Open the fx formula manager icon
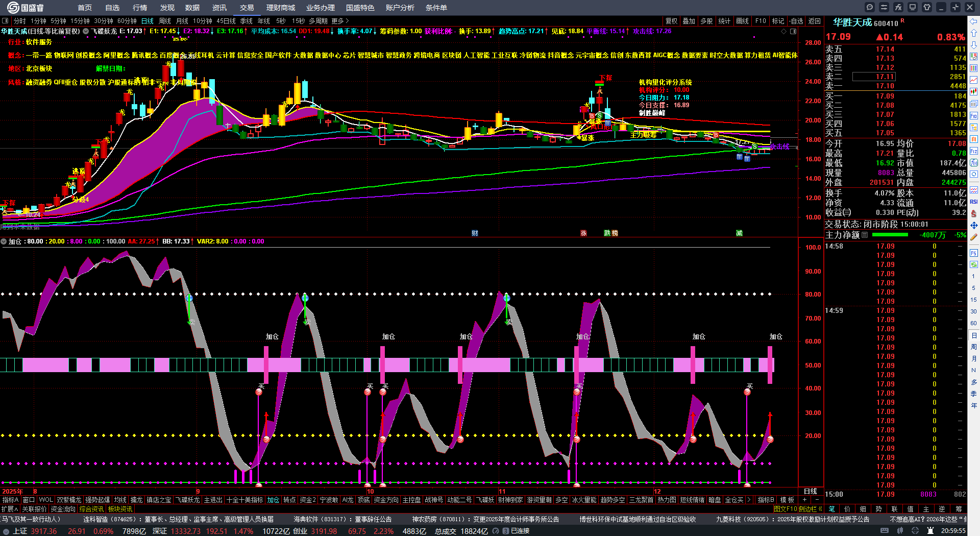Image resolution: width=980 pixels, height=536 pixels. pos(898,7)
